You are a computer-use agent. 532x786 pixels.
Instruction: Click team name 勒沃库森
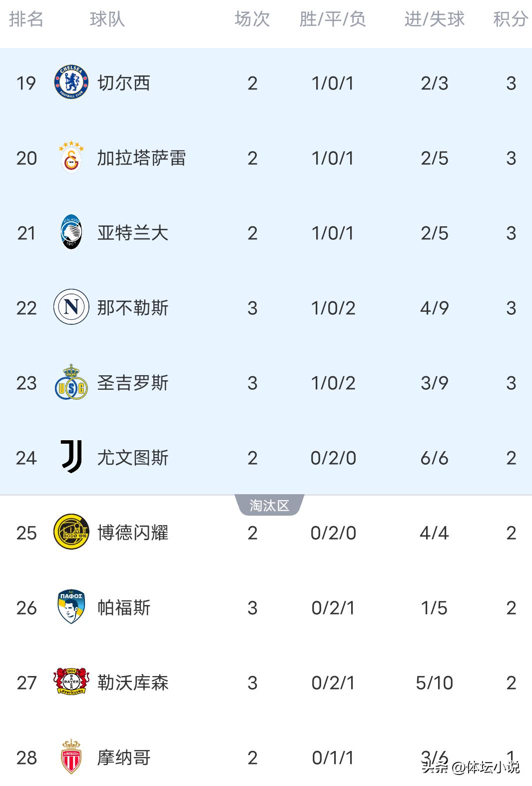click(x=133, y=683)
